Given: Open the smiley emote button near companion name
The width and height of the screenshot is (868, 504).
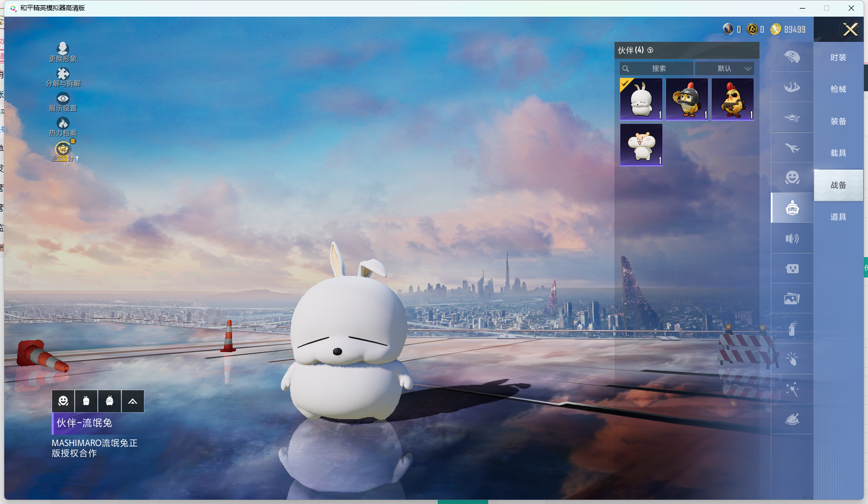Looking at the screenshot, I should (x=63, y=401).
